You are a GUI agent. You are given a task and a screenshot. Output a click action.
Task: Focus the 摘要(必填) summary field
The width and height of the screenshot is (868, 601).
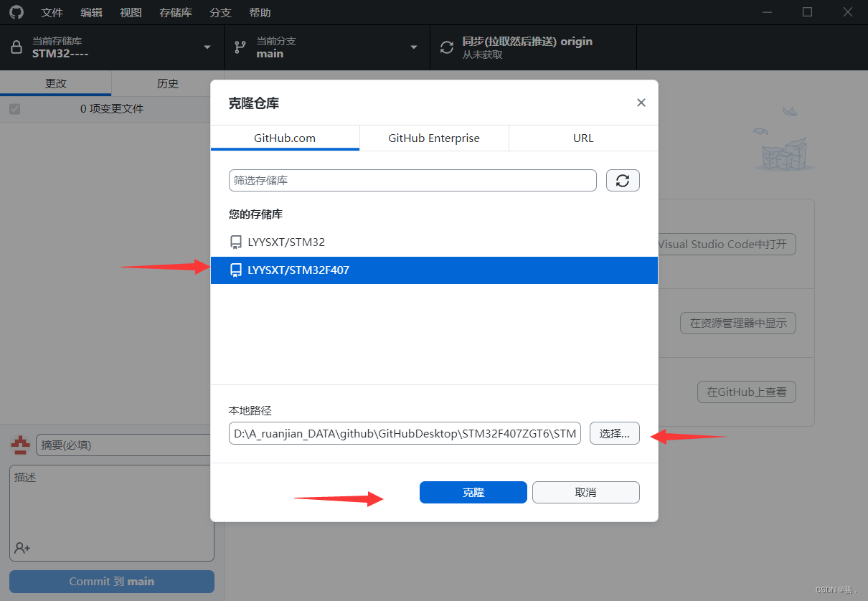pos(123,445)
